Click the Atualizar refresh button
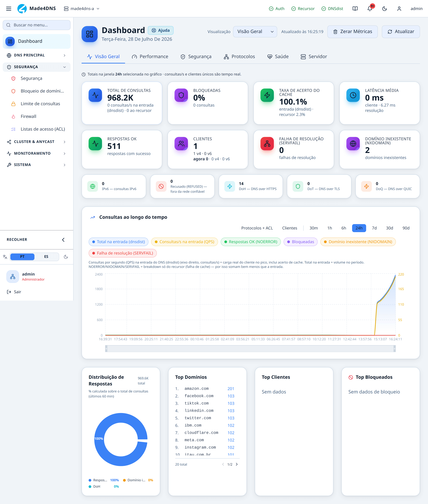428x504 pixels. (401, 32)
